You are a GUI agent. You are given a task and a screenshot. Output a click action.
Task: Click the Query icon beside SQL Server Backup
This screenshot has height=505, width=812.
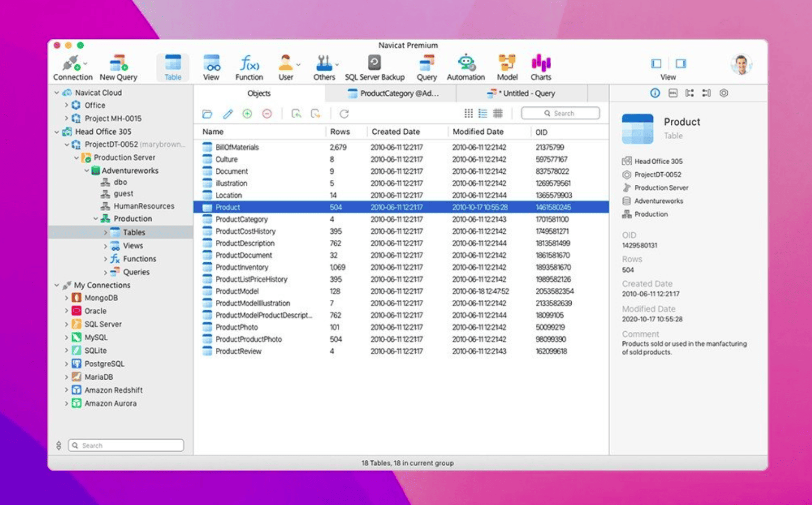[427, 63]
